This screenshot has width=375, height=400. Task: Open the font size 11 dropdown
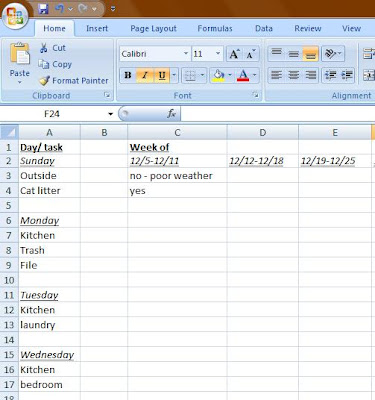[x=218, y=54]
